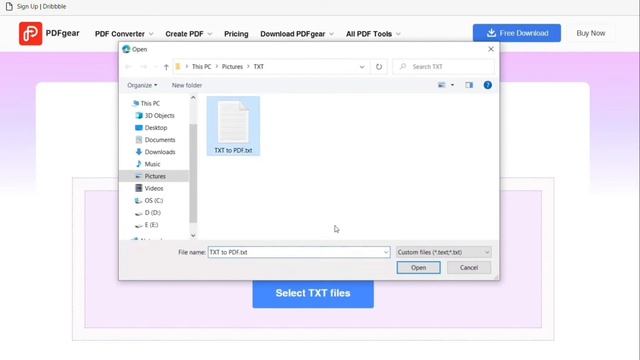Open the view options dropdown arrow
The width and height of the screenshot is (640, 360).
click(x=452, y=85)
